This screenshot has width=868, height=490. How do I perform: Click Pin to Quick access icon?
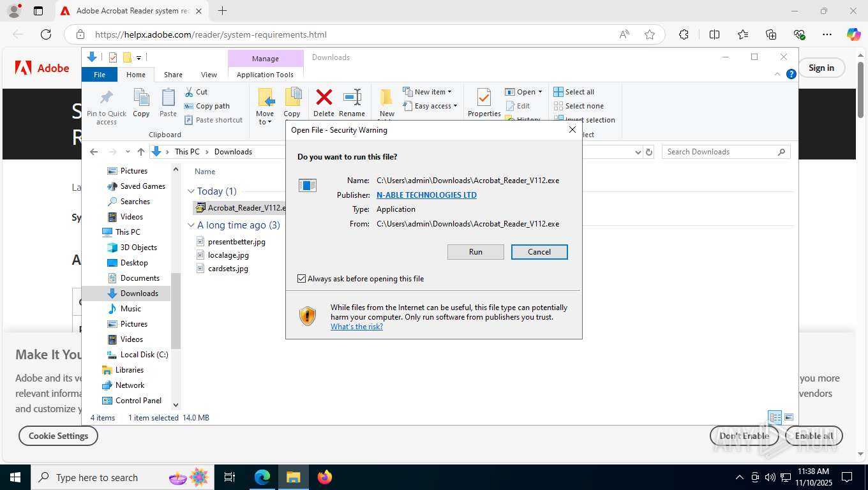(x=107, y=107)
